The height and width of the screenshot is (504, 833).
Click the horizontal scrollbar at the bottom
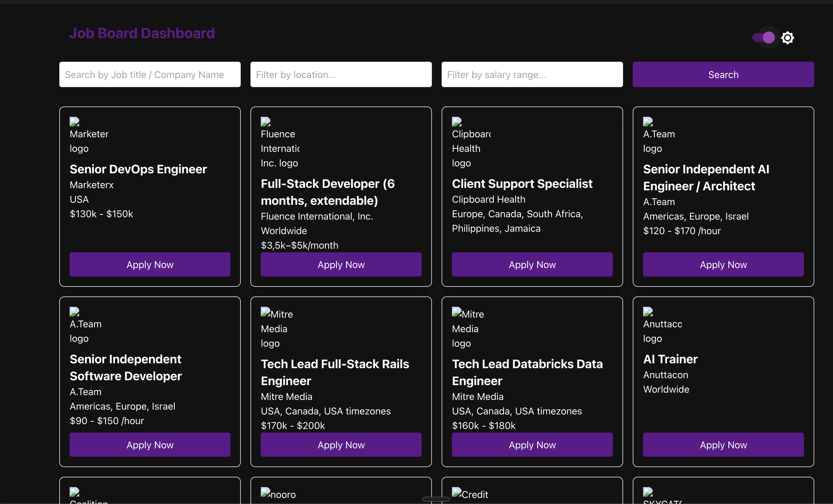(x=436, y=499)
